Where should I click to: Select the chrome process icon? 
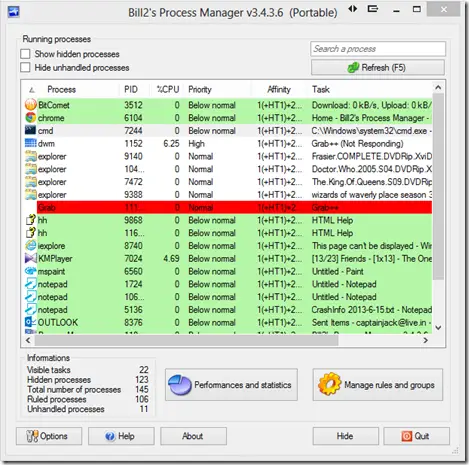pos(31,118)
